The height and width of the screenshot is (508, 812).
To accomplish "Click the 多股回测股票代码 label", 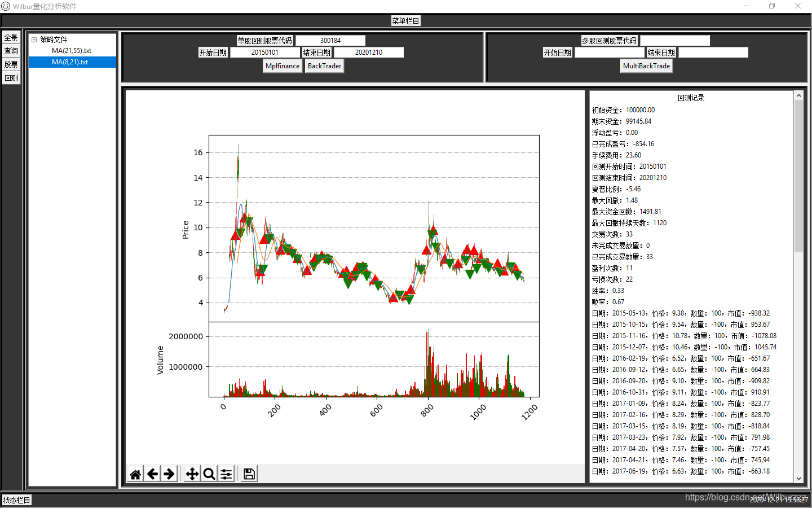I will coord(610,41).
